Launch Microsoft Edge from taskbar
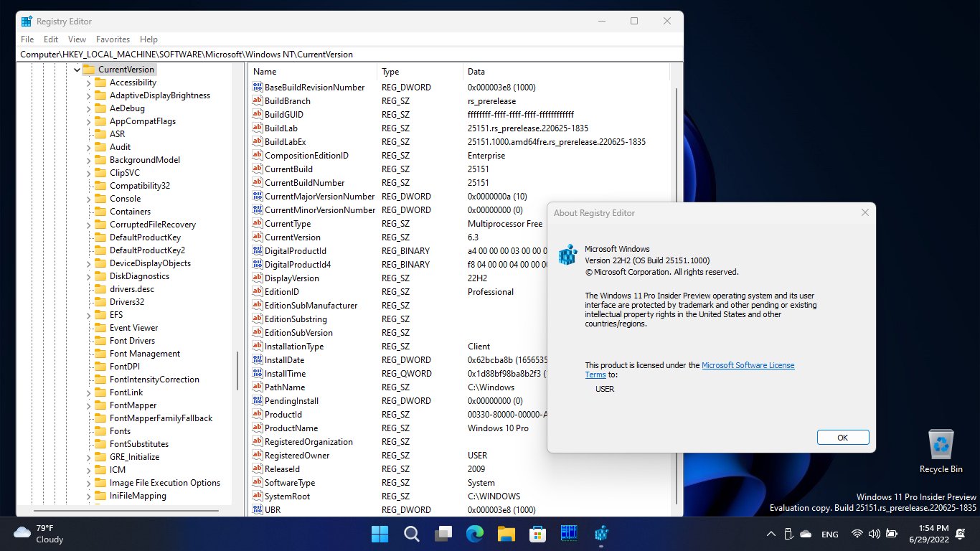 click(x=474, y=534)
